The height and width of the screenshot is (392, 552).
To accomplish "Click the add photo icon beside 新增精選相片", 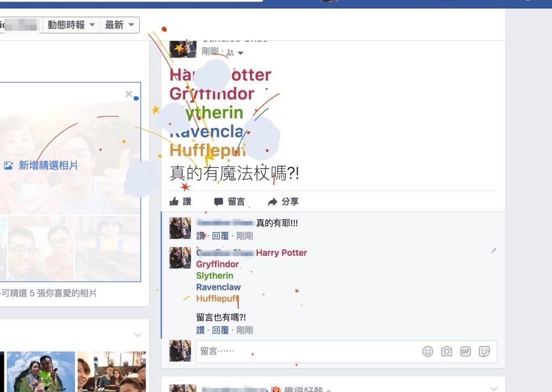I will [8, 165].
